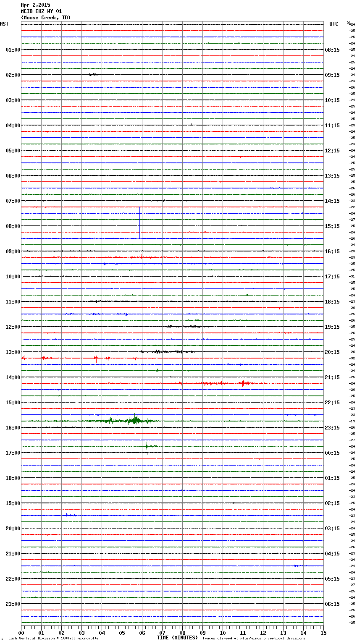357x644 pixels.
Task: Click minute tick label '09' on bottom axis
Action: pos(202,633)
